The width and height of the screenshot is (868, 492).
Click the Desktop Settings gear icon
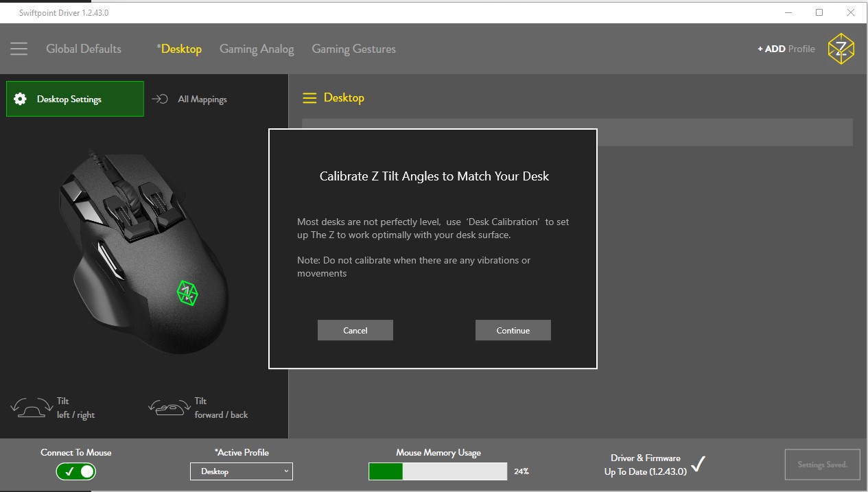click(21, 99)
